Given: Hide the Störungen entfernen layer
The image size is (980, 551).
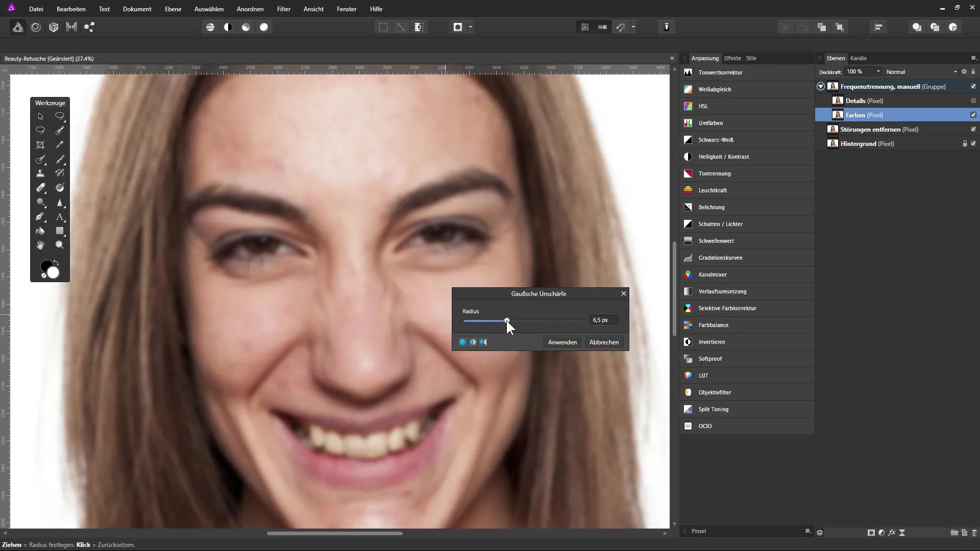Looking at the screenshot, I should click(973, 130).
